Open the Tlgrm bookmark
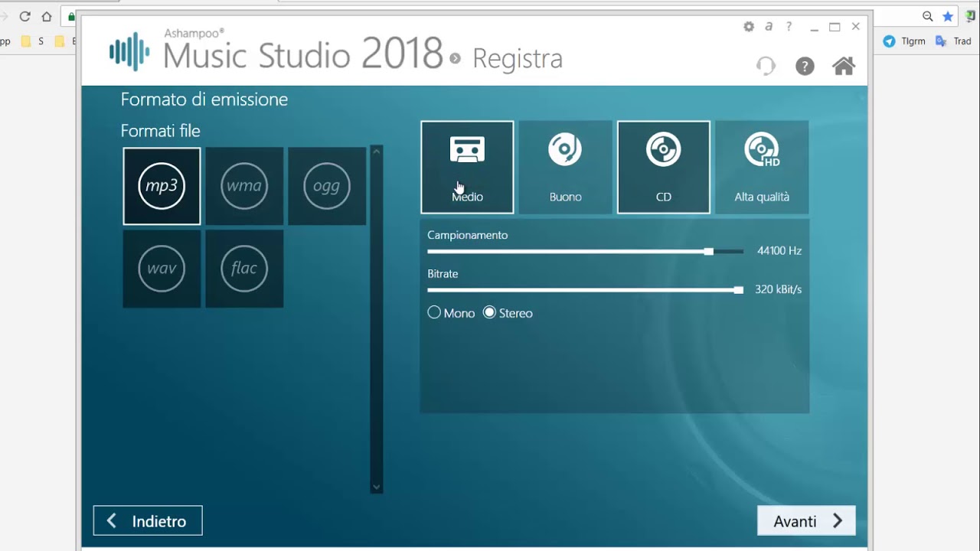The width and height of the screenshot is (980, 551). pos(904,41)
